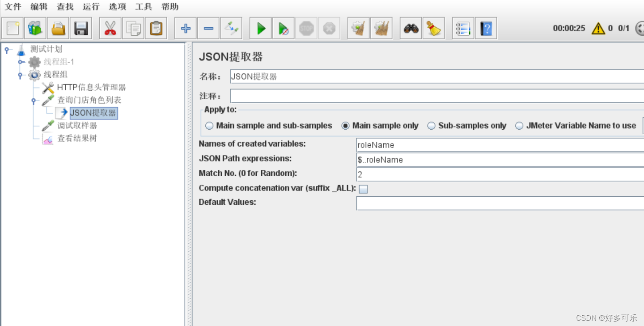Click the 0/1 active threads counter

click(x=623, y=29)
